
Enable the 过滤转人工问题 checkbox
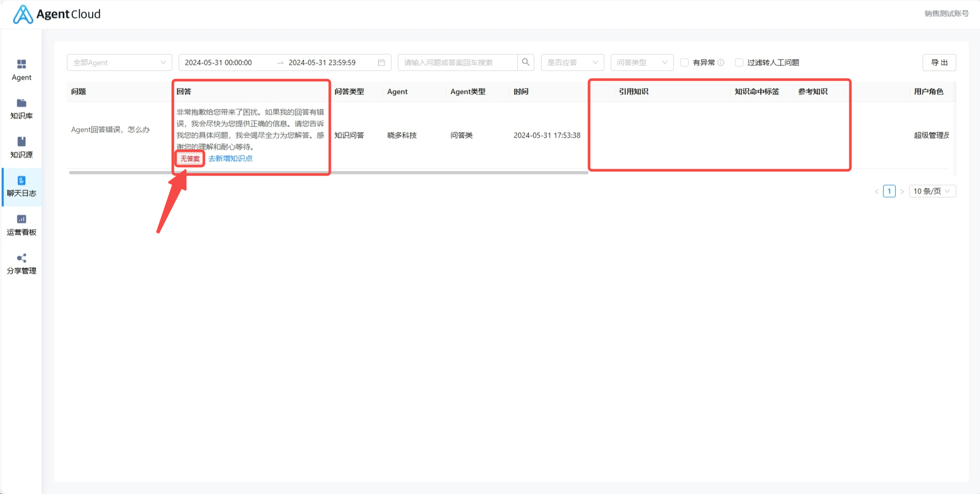[x=739, y=62]
